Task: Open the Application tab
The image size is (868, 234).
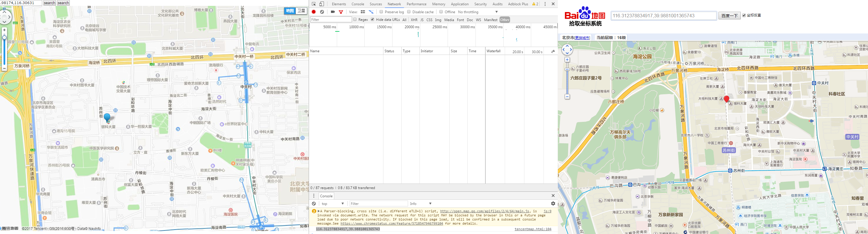Action: tap(460, 4)
